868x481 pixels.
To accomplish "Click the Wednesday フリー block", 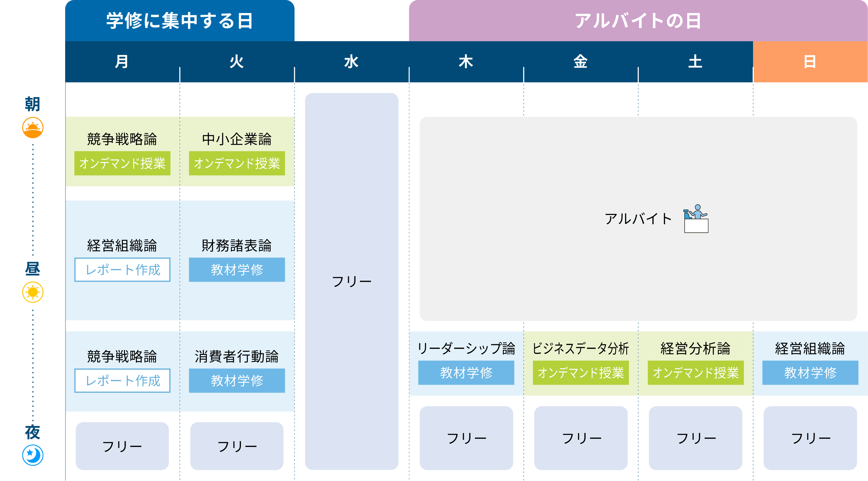I will point(352,281).
